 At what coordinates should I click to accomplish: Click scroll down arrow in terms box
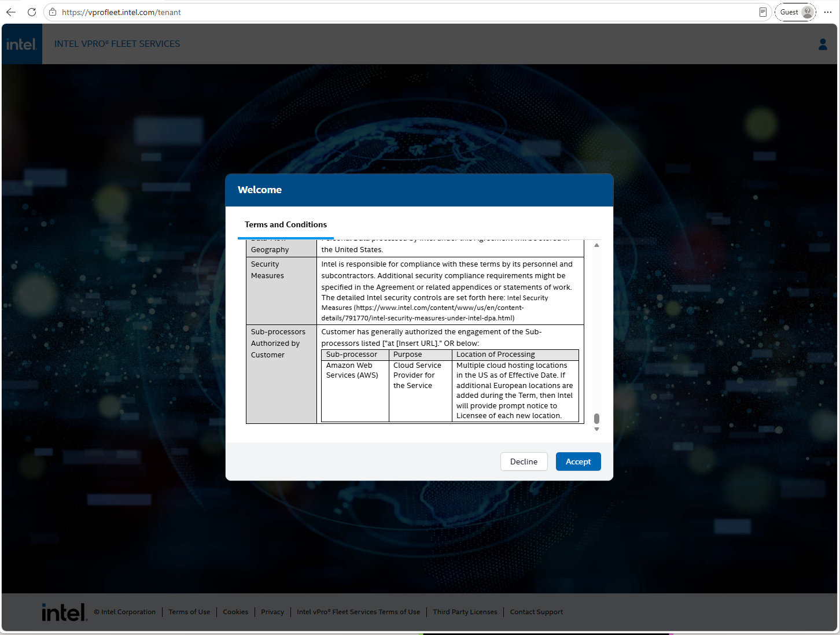(x=596, y=429)
